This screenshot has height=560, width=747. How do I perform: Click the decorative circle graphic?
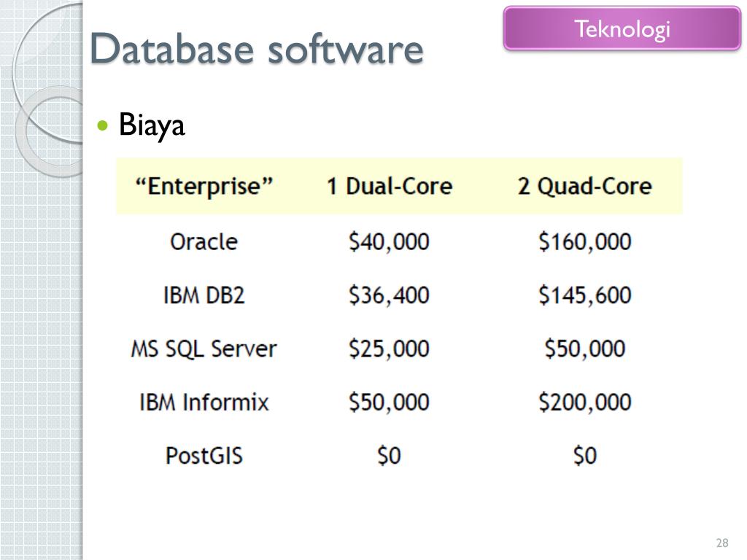click(x=47, y=90)
